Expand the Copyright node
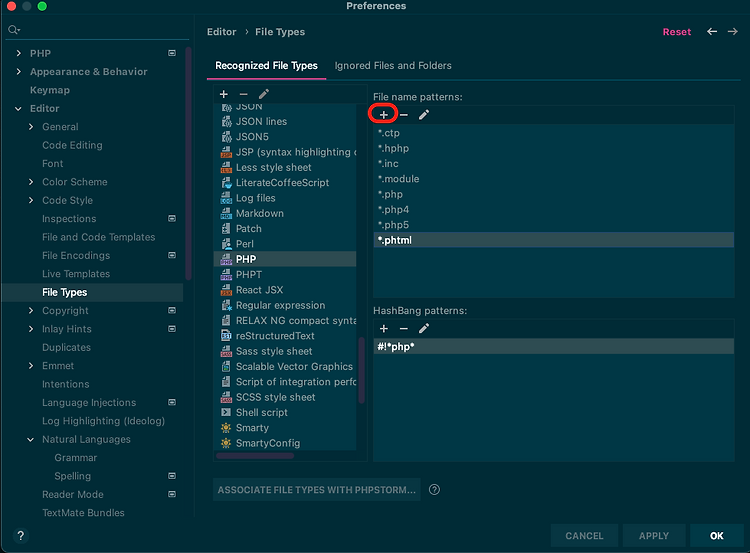750x553 pixels. (31, 310)
